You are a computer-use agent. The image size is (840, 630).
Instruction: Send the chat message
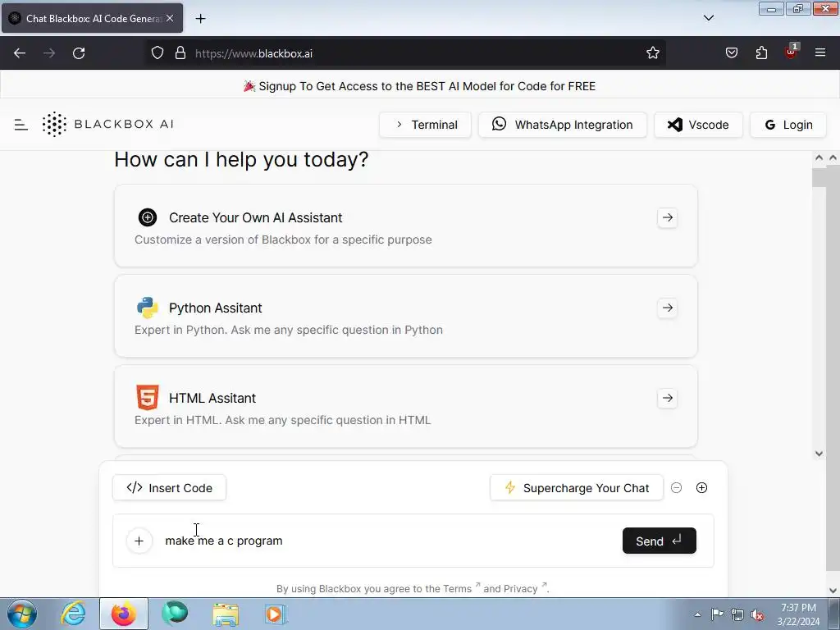659,541
